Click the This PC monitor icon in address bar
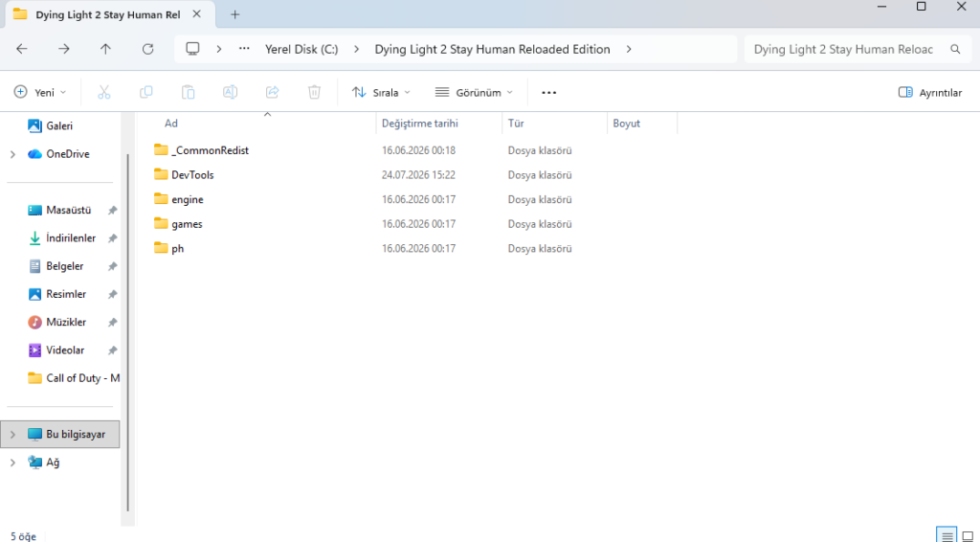This screenshot has width=980, height=542. (x=192, y=49)
